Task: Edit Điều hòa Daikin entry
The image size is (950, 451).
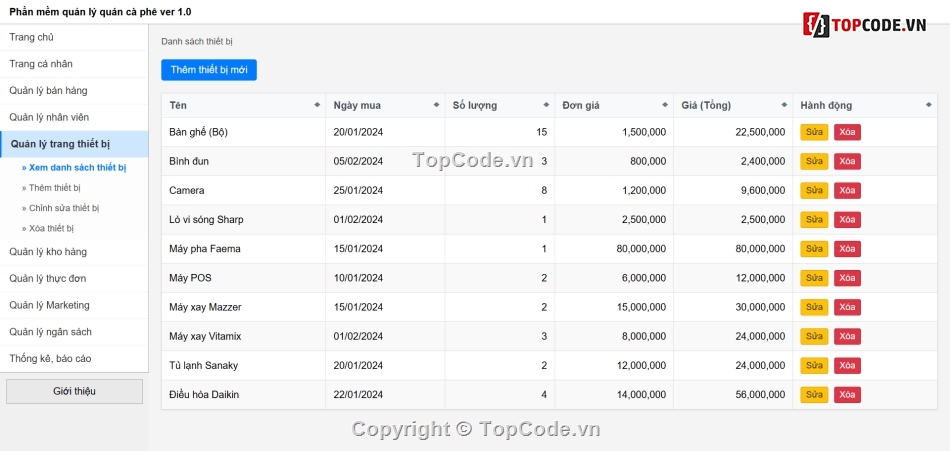Action: click(814, 395)
